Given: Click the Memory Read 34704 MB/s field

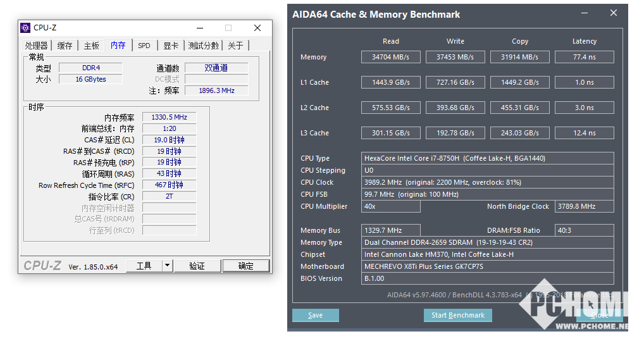Looking at the screenshot, I should coord(390,57).
